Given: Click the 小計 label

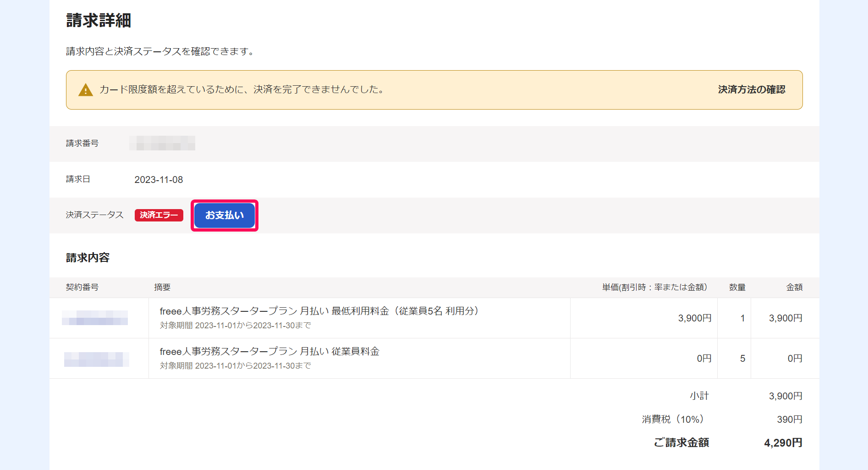Looking at the screenshot, I should tap(699, 396).
